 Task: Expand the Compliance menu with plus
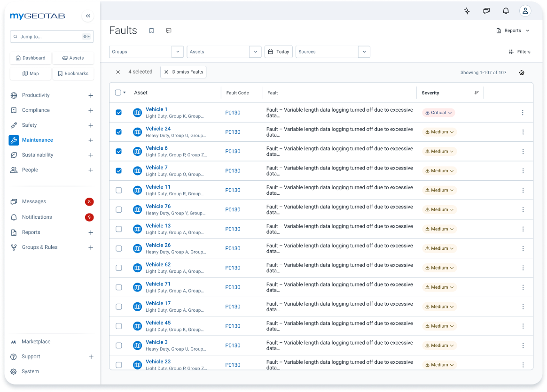[91, 110]
